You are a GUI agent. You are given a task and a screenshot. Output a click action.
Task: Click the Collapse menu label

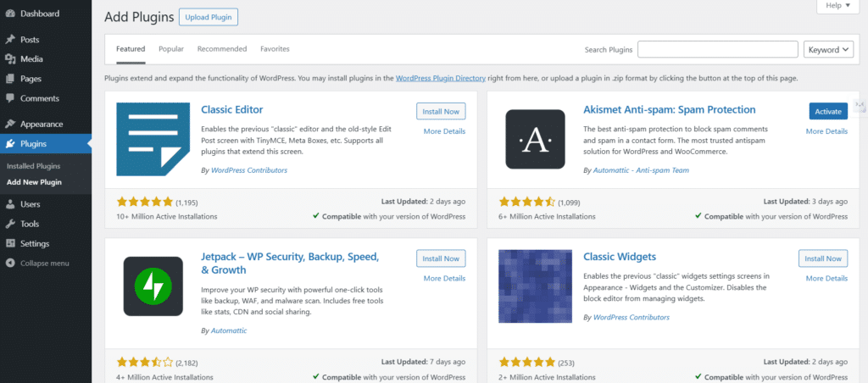45,264
